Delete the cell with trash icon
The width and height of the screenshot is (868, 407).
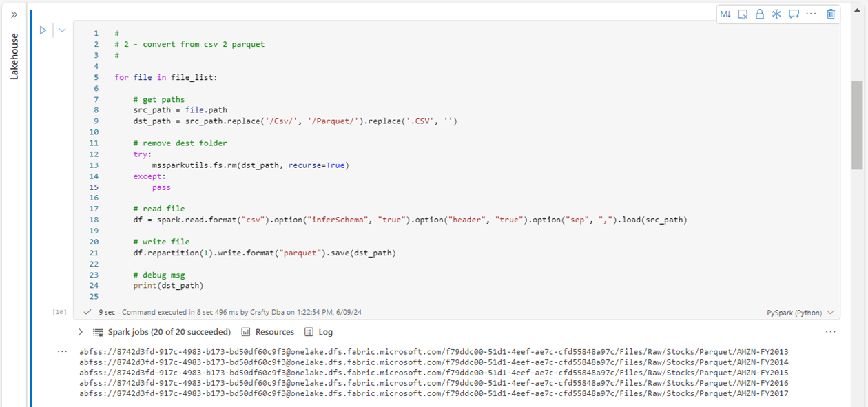point(831,14)
